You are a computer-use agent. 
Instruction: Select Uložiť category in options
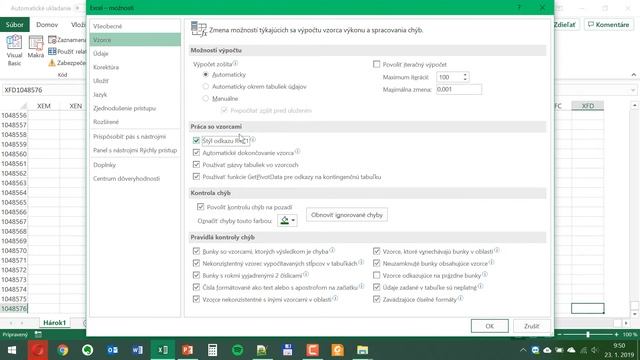click(x=135, y=81)
